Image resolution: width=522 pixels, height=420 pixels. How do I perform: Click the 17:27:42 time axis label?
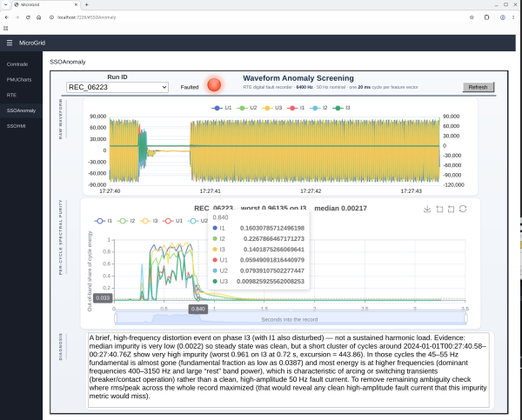(x=311, y=191)
